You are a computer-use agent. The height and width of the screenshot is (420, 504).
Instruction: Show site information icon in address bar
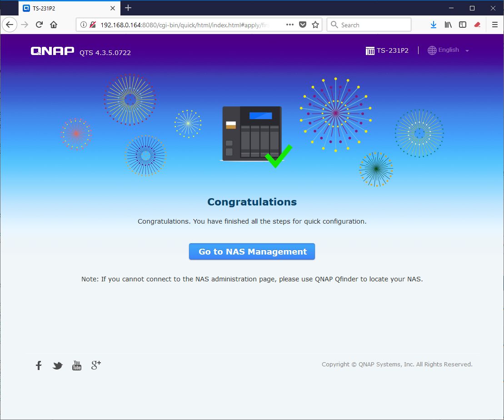83,25
